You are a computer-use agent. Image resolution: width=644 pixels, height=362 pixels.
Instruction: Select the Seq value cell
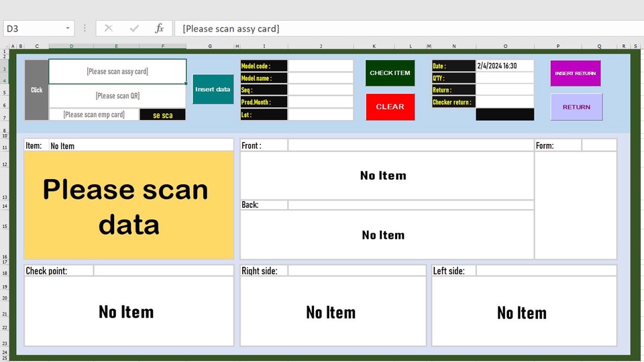(321, 90)
